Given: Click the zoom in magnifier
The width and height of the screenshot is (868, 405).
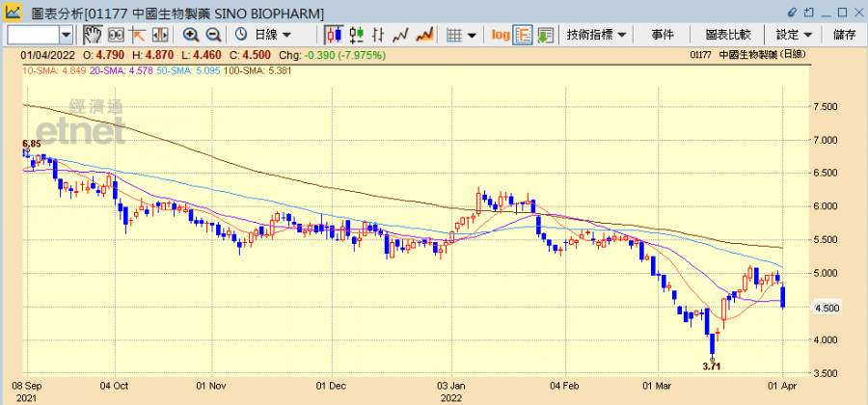Looking at the screenshot, I should click(191, 35).
